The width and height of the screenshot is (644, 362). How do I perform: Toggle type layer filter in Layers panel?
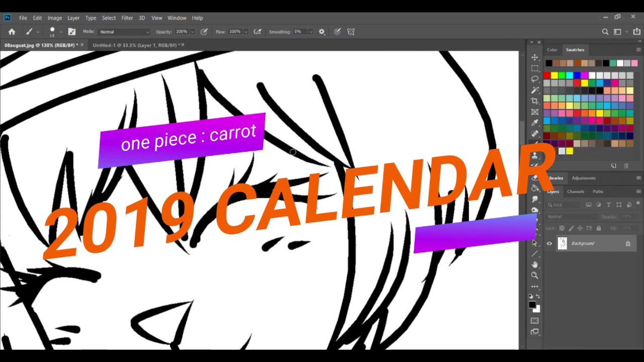pyautogui.click(x=609, y=205)
